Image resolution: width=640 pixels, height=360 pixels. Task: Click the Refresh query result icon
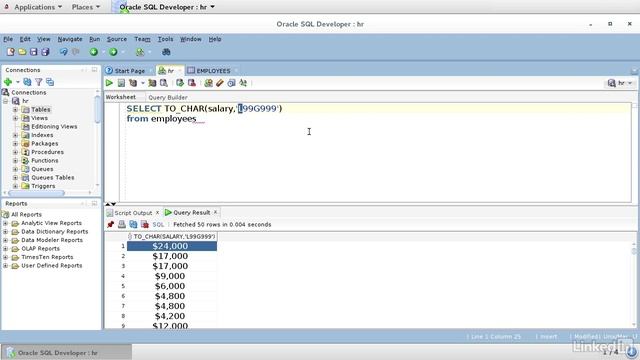tap(133, 224)
